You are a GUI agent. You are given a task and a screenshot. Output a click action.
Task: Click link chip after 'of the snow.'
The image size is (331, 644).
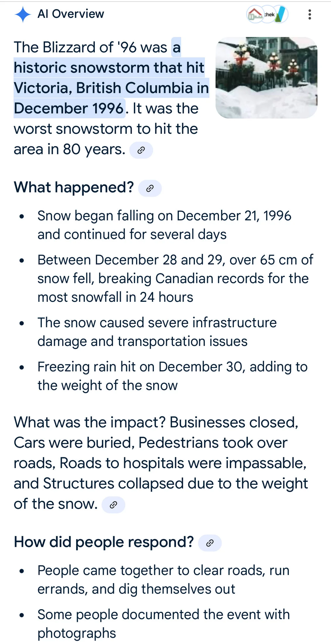click(x=113, y=505)
